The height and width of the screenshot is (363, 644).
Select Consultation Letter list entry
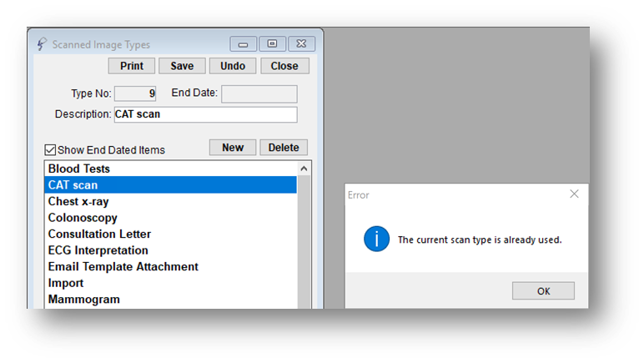coord(170,234)
